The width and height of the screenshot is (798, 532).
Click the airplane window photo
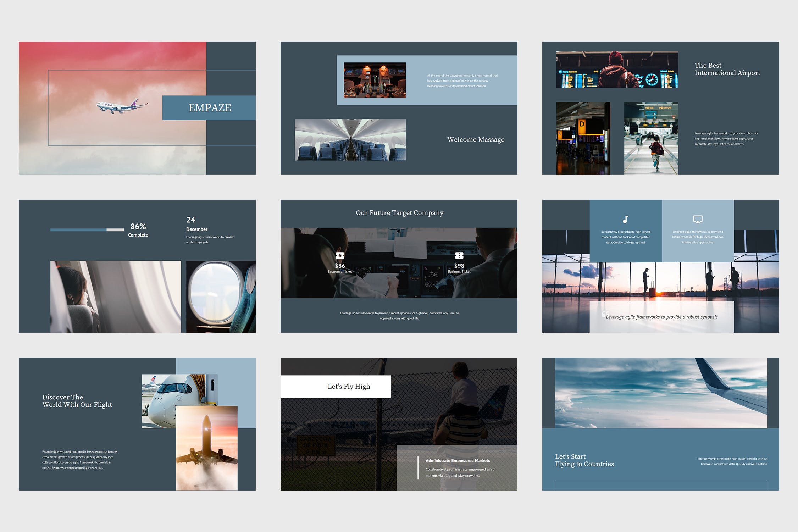(221, 297)
